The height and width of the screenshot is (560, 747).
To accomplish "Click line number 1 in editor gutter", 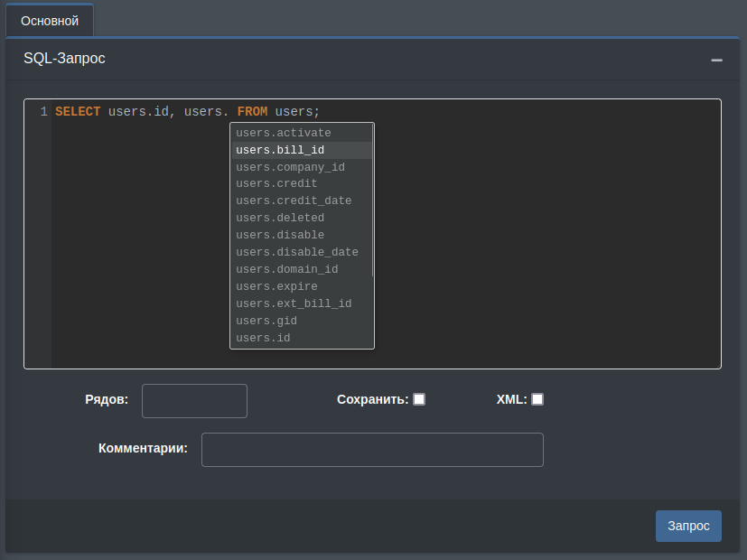I will point(43,112).
